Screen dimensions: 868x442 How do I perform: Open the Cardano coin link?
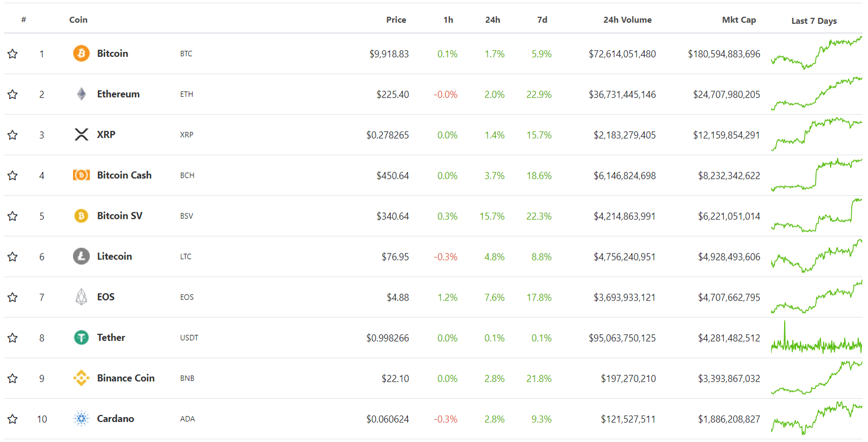click(x=116, y=418)
